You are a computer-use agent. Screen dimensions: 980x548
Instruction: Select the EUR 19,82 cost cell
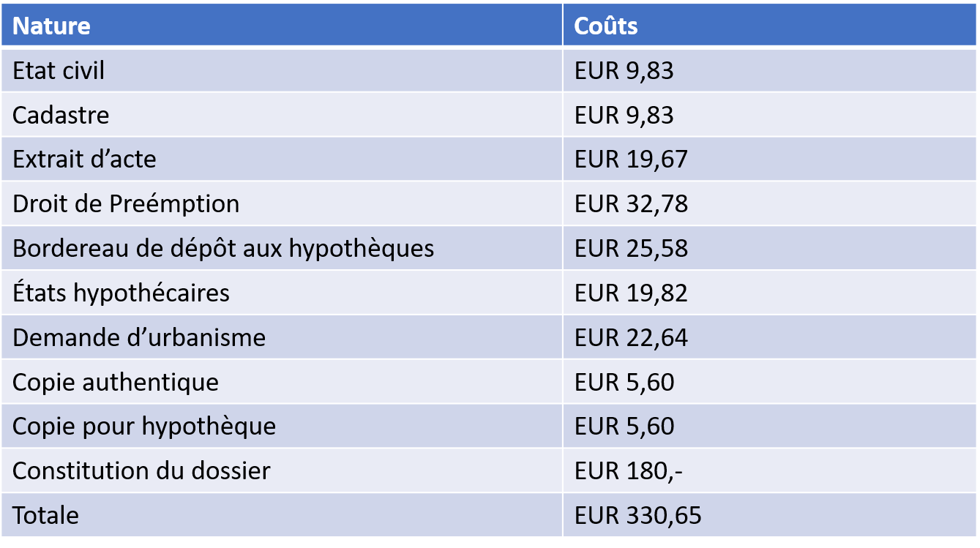tap(770, 293)
